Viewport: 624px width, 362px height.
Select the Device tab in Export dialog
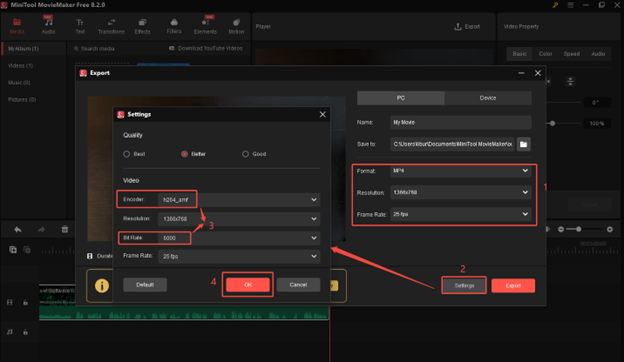coord(488,98)
